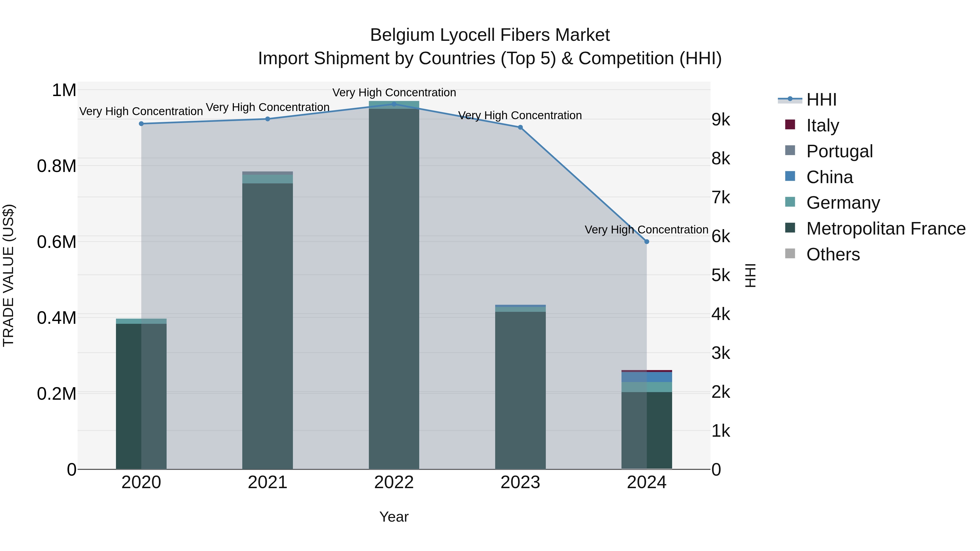Click the Year x-axis title
Viewport: 980px width, 551px height.
pyautogui.click(x=394, y=517)
